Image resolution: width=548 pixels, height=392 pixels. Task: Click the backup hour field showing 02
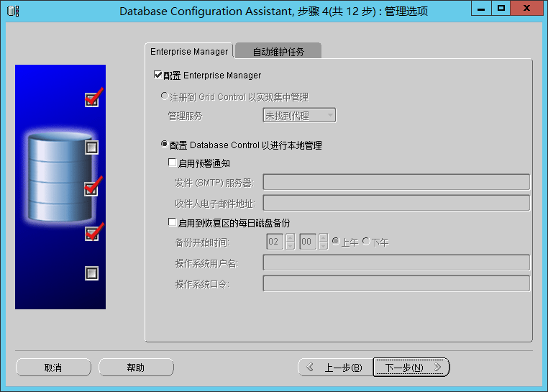(275, 242)
